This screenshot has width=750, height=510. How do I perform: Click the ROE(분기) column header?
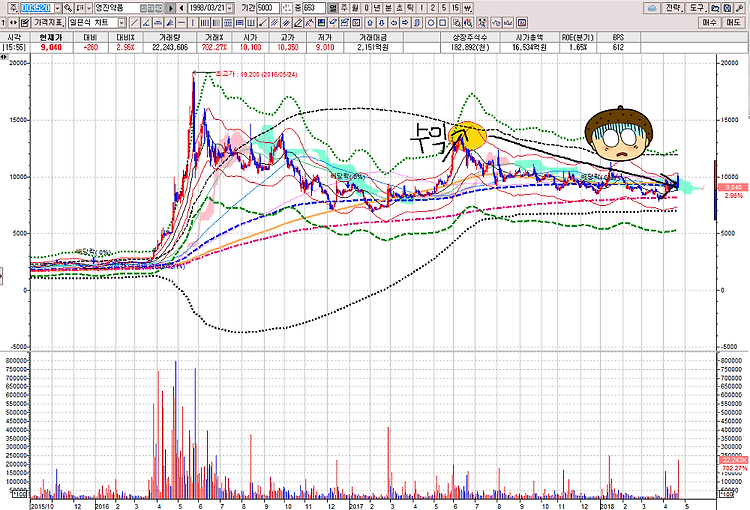(x=577, y=37)
